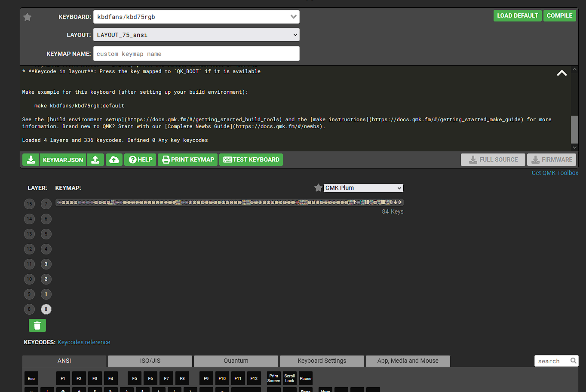Upload a keymap file via the upload icon

point(95,159)
